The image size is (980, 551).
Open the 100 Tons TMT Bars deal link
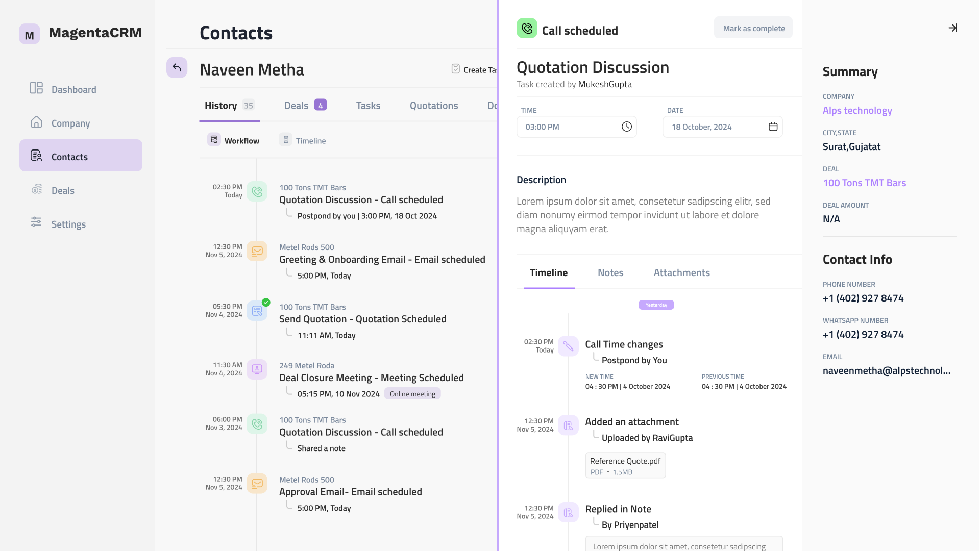point(864,183)
